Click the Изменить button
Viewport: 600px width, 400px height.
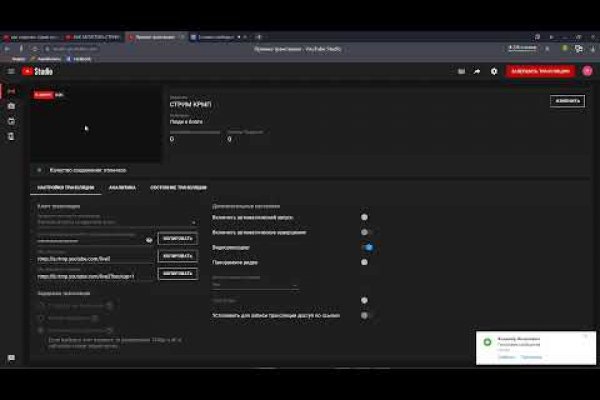point(566,101)
